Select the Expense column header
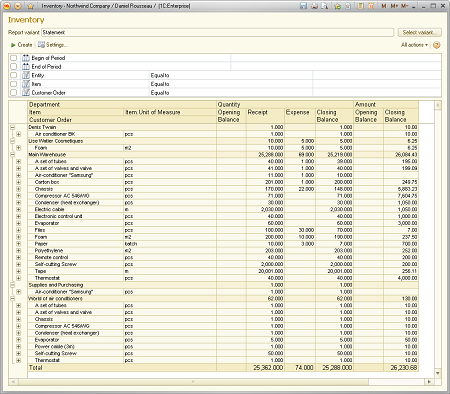This screenshot has height=394, width=450. pos(300,116)
